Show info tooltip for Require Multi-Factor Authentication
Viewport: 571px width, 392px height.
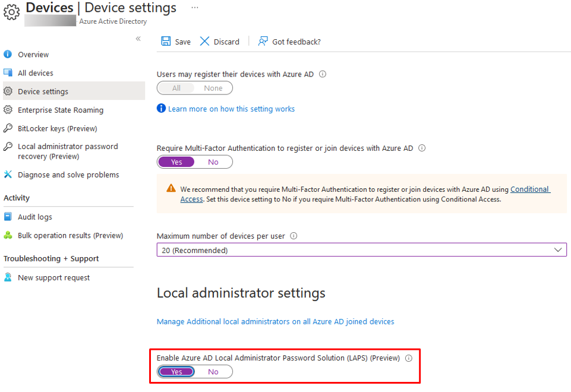point(422,148)
